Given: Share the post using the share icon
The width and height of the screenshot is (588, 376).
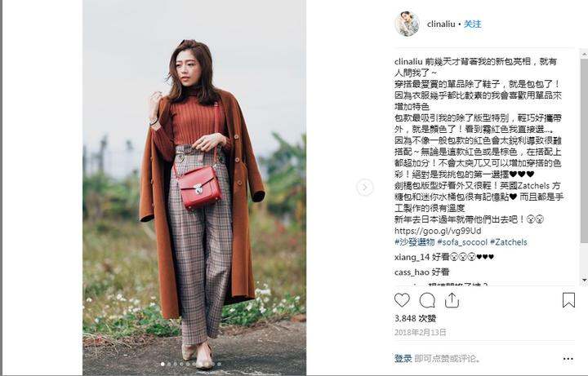Looking at the screenshot, I should (452, 300).
